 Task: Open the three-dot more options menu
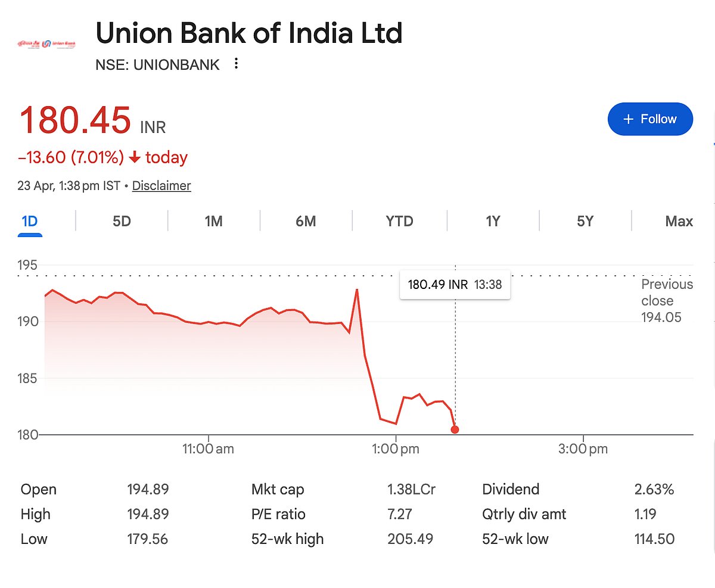click(x=237, y=64)
